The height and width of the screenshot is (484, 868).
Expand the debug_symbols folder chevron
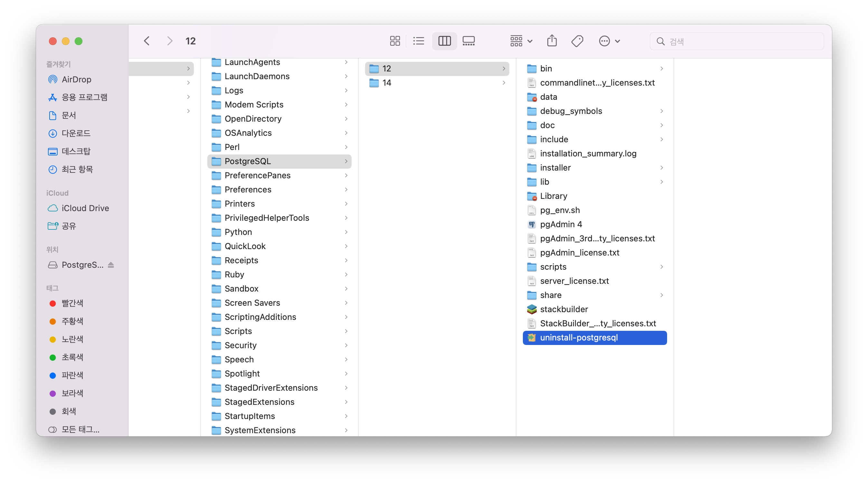click(x=661, y=111)
